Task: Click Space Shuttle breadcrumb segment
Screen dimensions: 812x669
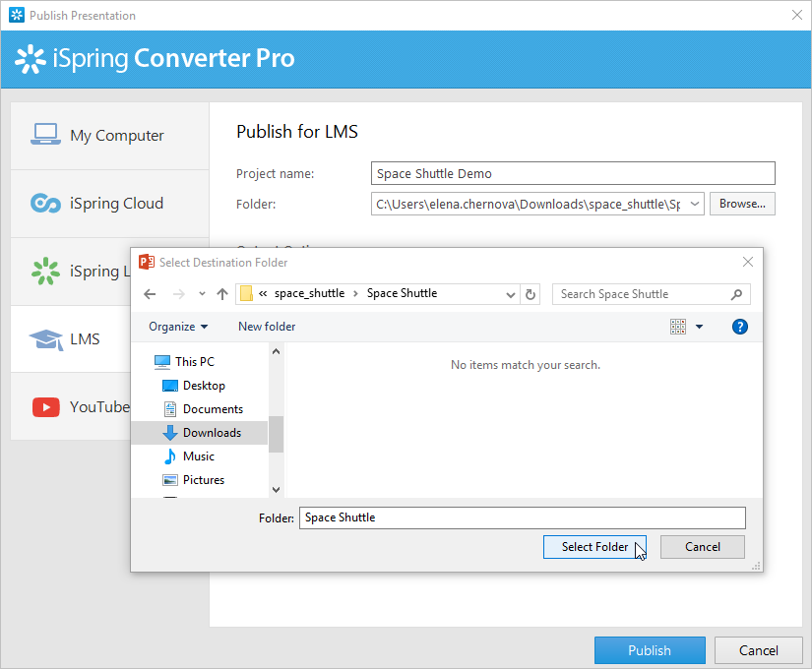Action: point(402,293)
